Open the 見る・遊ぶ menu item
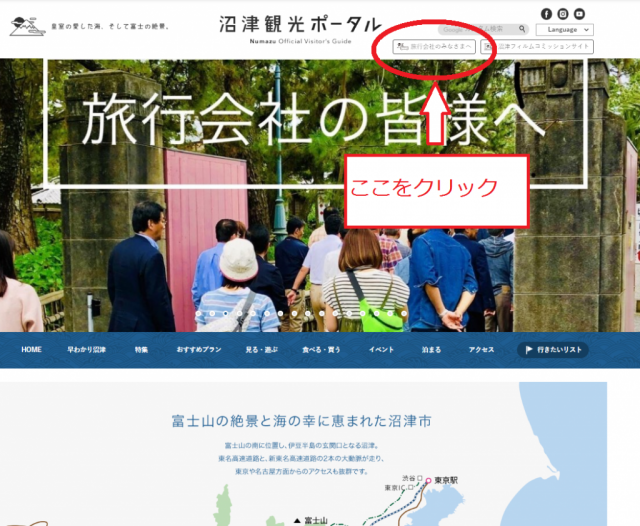Viewport: 640px width, 526px height. pyautogui.click(x=262, y=350)
